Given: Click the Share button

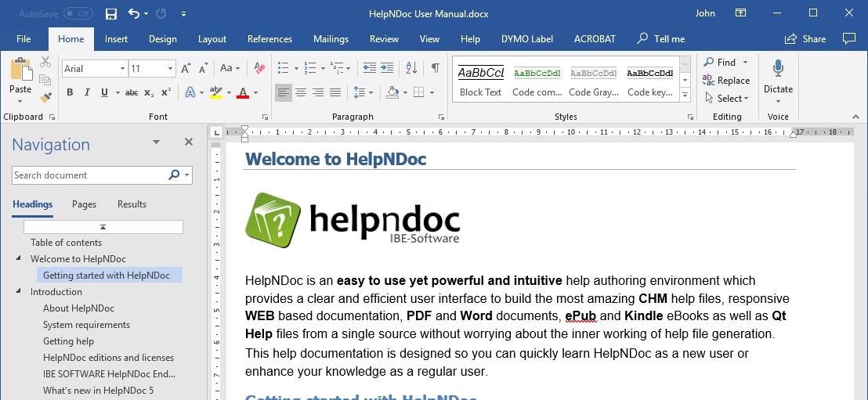Looking at the screenshot, I should [805, 38].
